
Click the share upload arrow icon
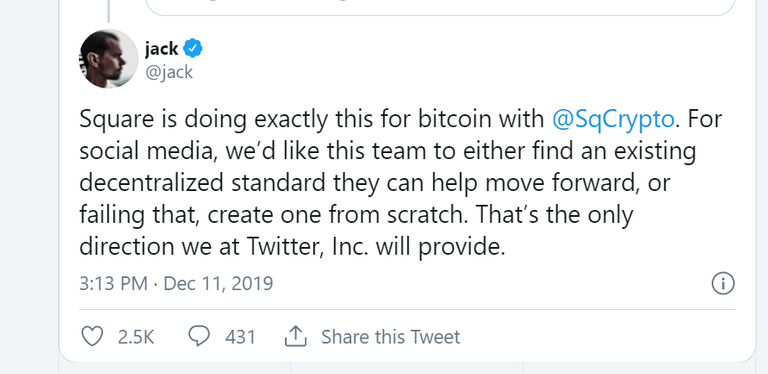(x=295, y=337)
